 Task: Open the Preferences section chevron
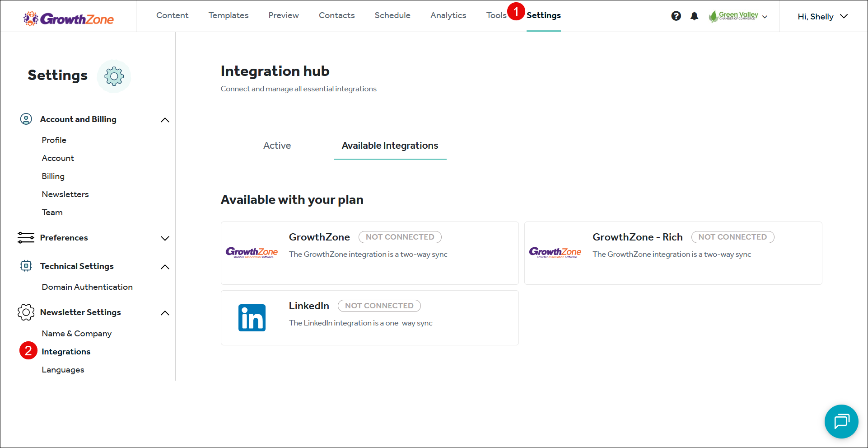point(165,238)
